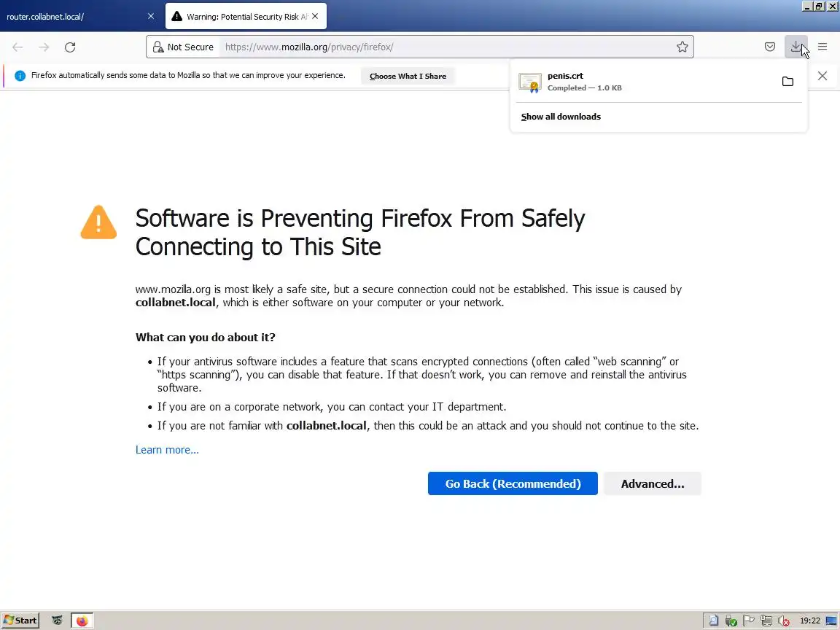Close the router.collabnet.local tab
This screenshot has height=630, width=840.
pos(151,16)
